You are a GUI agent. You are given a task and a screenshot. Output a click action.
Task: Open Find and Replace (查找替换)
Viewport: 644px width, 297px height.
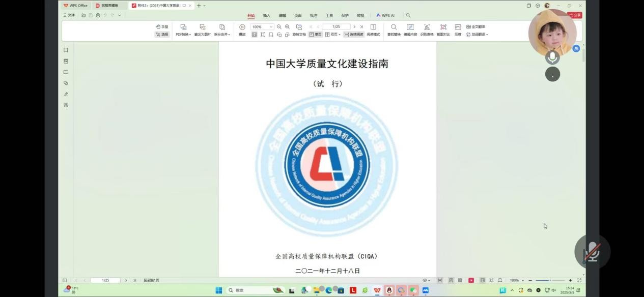[394, 27]
